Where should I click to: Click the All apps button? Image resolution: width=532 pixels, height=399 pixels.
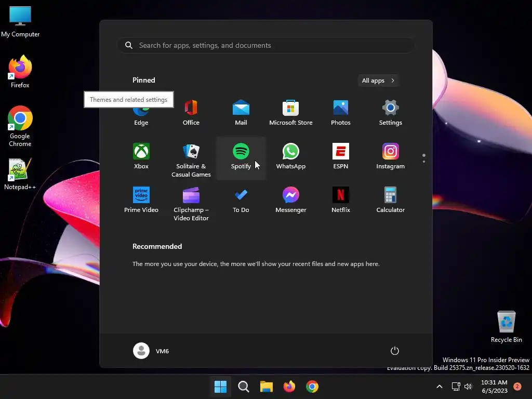pos(378,81)
